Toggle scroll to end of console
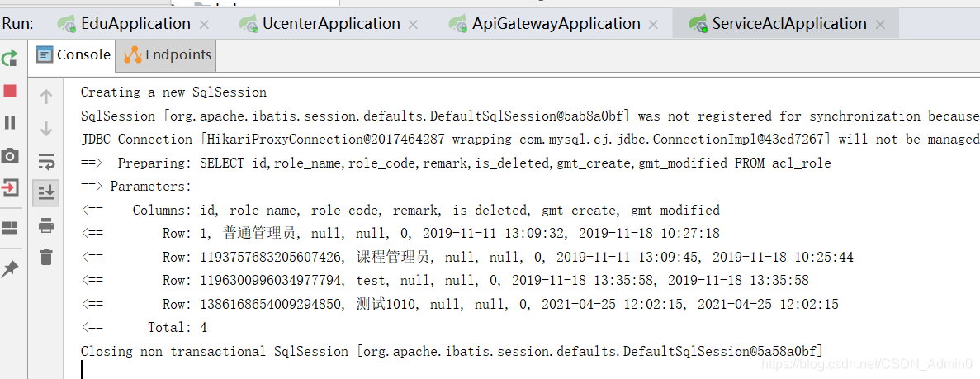Viewport: 980px width, 379px height. 46,192
